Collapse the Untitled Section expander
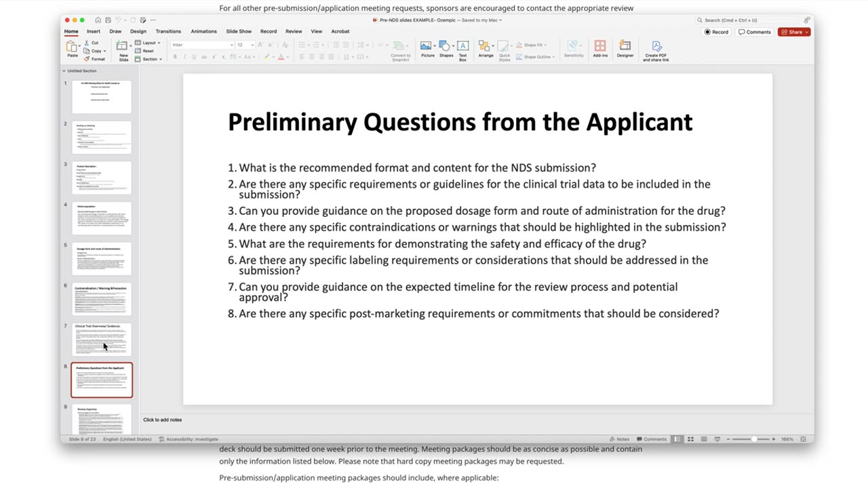This screenshot has height=488, width=868. click(64, 70)
